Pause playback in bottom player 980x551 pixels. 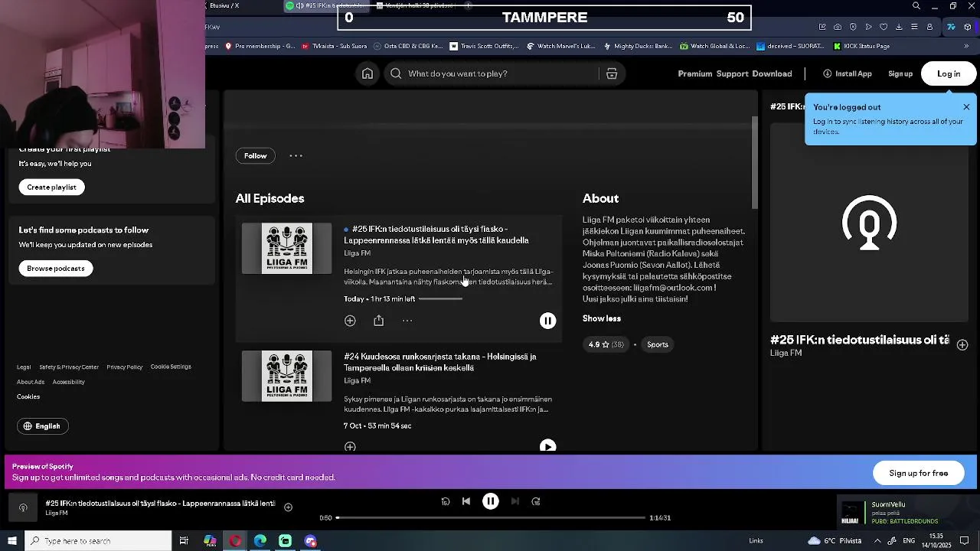[x=491, y=501]
